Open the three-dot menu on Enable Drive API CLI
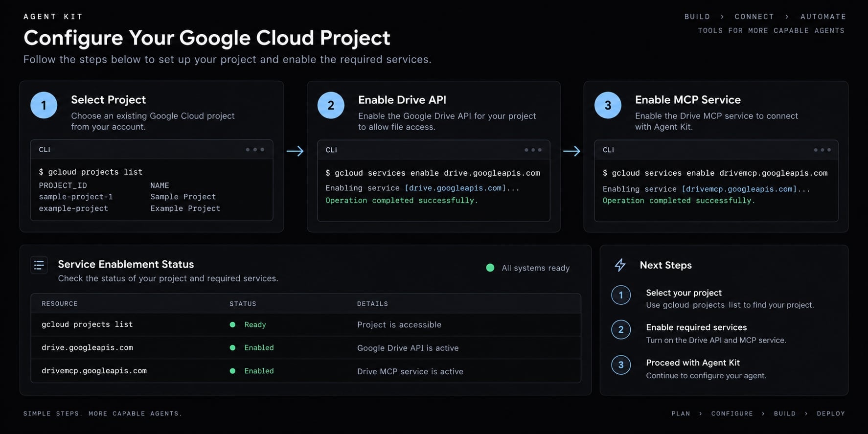This screenshot has width=868, height=434. (x=533, y=150)
